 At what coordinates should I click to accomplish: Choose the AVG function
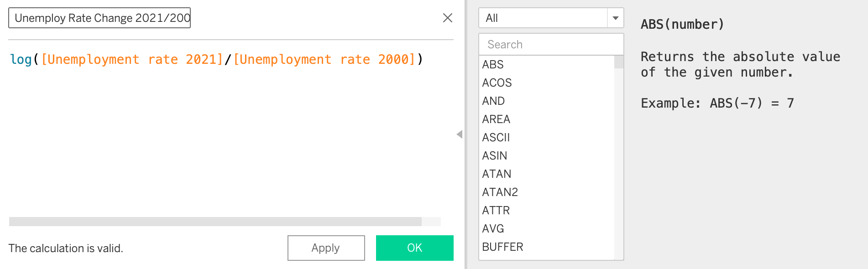[x=493, y=228]
